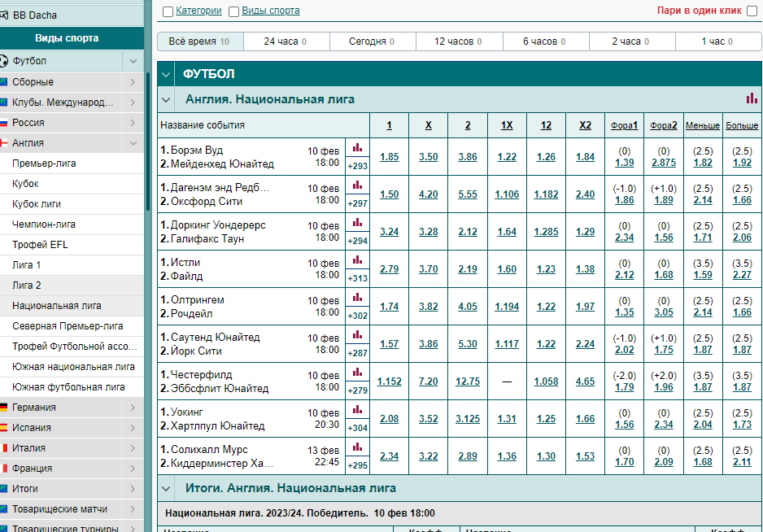Click football ball icon next to Футбол
Viewport: 763px width, 532px height.
point(3,61)
